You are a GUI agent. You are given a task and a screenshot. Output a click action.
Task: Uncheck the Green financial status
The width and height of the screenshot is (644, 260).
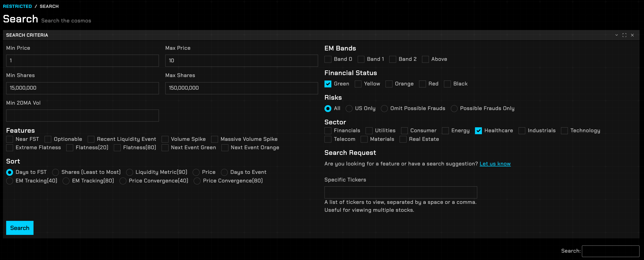(328, 84)
